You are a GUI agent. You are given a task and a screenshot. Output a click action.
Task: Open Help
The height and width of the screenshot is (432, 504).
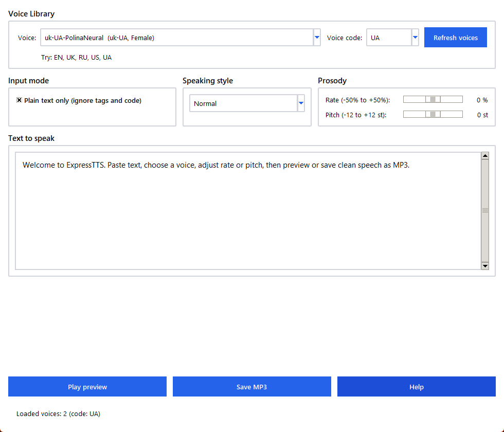pos(416,386)
